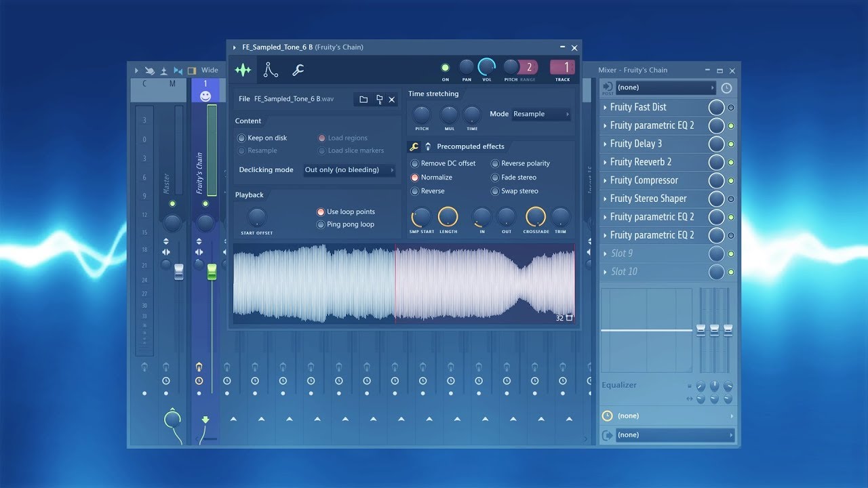This screenshot has width=868, height=488.
Task: Enable Reverse polarity
Action: point(495,163)
